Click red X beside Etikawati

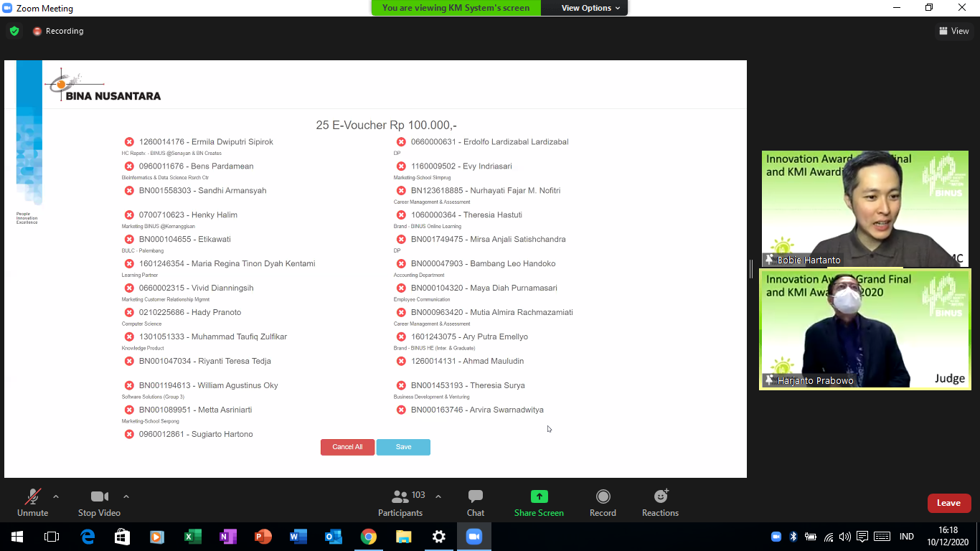129,240
